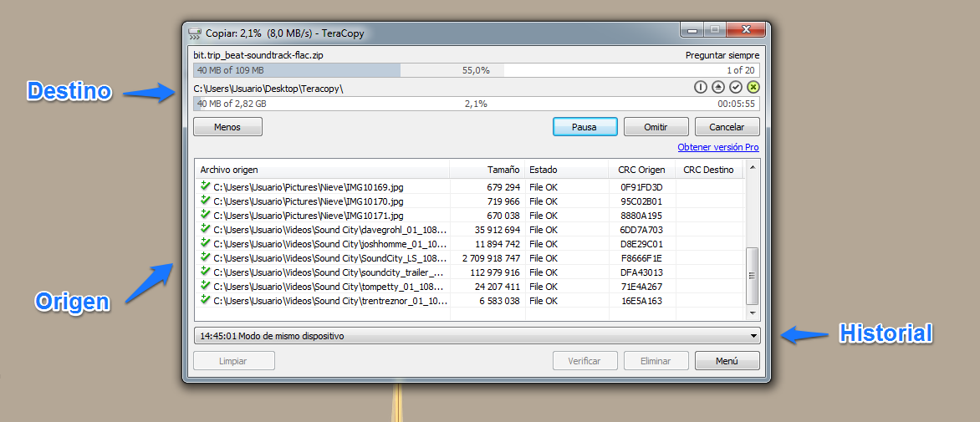The height and width of the screenshot is (422, 980).
Task: Select the Sound City\joshhomme_01 file row
Action: [x=470, y=243]
